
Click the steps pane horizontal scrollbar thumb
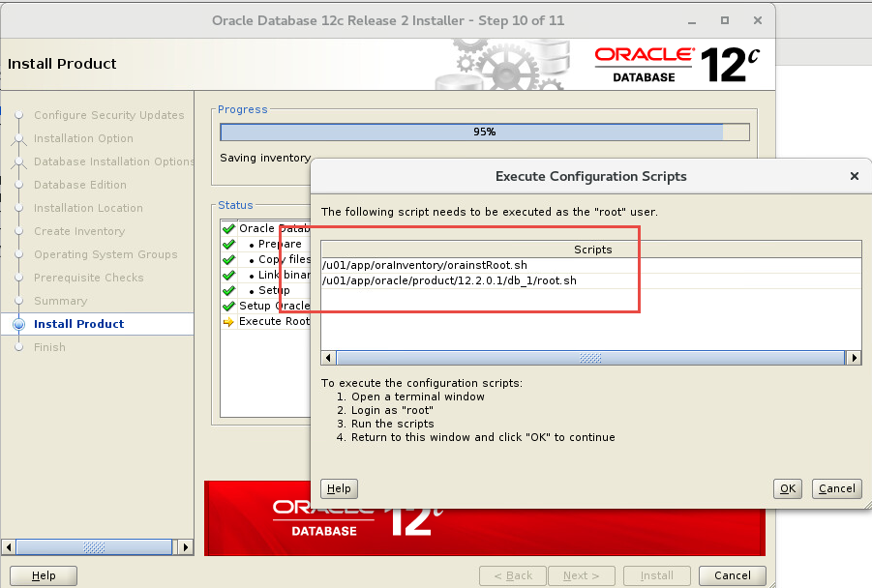[94, 546]
